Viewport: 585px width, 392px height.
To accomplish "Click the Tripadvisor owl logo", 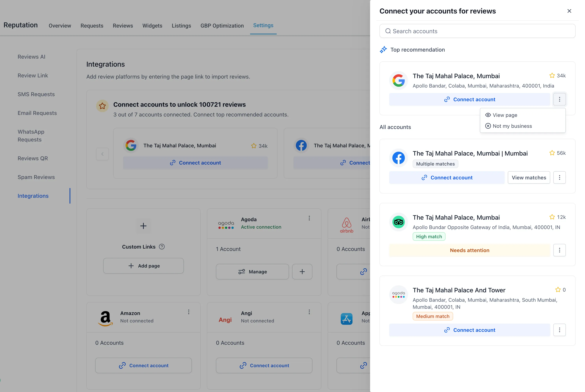I will [398, 222].
